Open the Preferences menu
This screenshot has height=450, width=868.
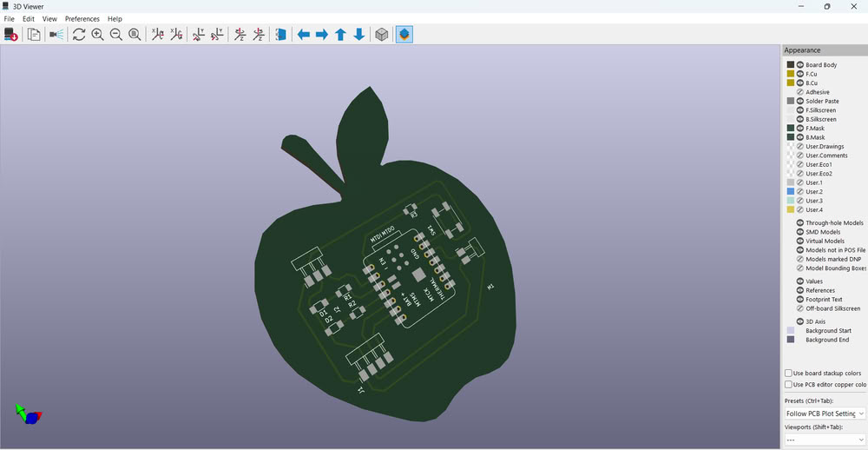tap(82, 18)
